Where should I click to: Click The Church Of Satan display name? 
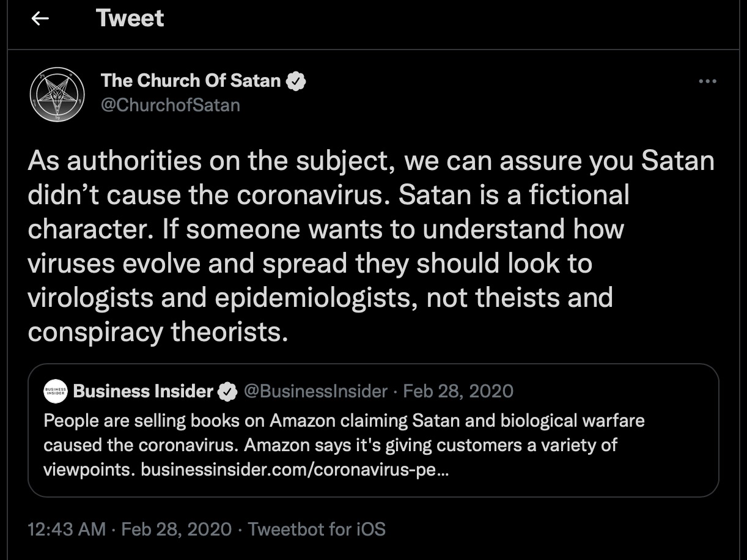tap(190, 80)
